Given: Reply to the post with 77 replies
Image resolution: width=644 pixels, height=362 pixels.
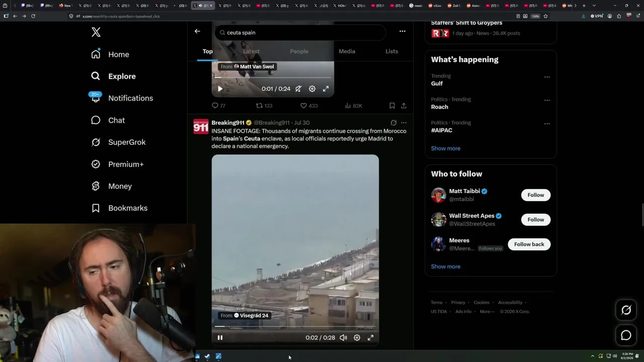Looking at the screenshot, I should (x=218, y=106).
